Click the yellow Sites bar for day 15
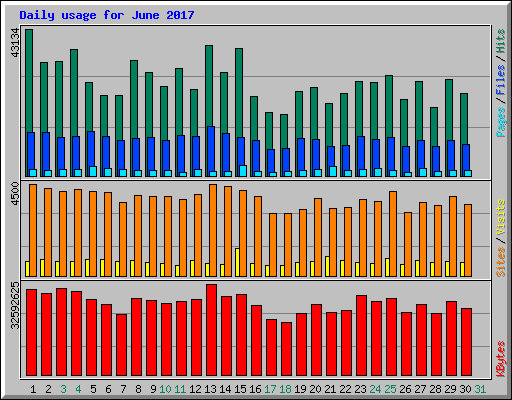This screenshot has height=400, width=512. (237, 262)
